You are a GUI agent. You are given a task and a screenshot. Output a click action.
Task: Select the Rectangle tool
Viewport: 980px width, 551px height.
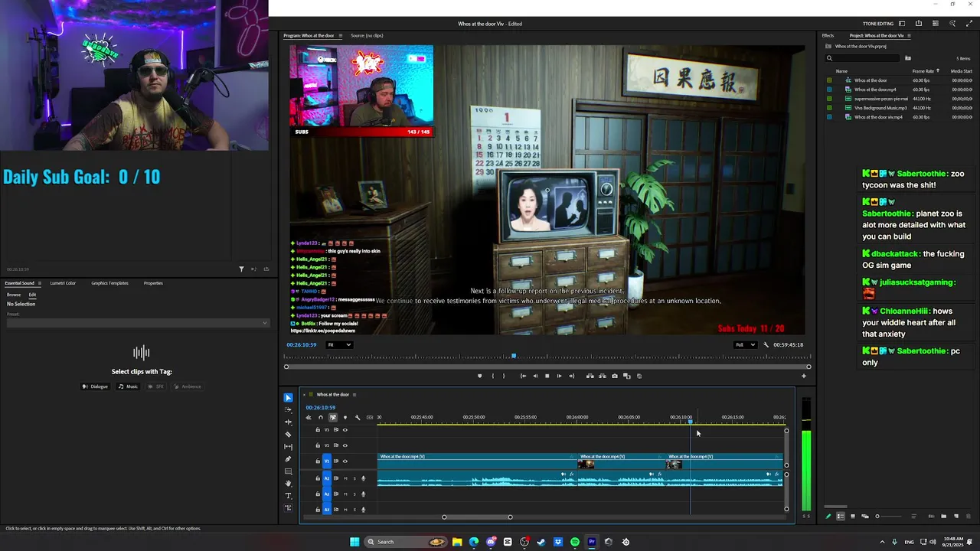coord(288,471)
